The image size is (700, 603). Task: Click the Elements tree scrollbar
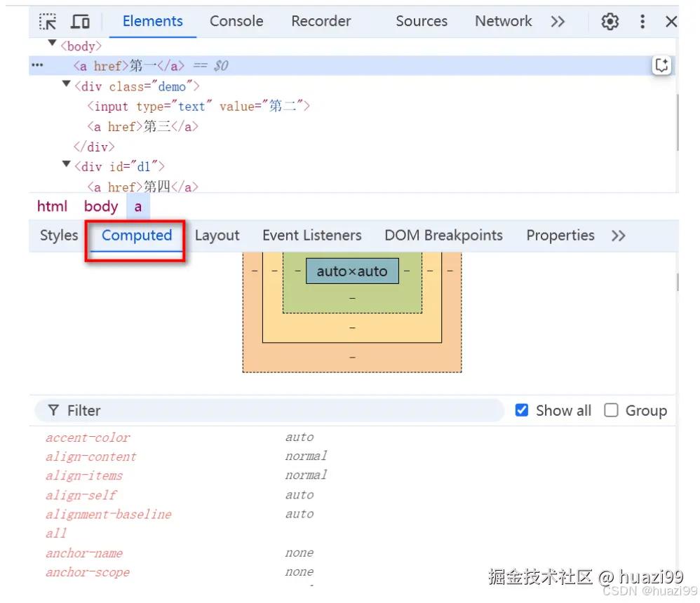pos(678,123)
